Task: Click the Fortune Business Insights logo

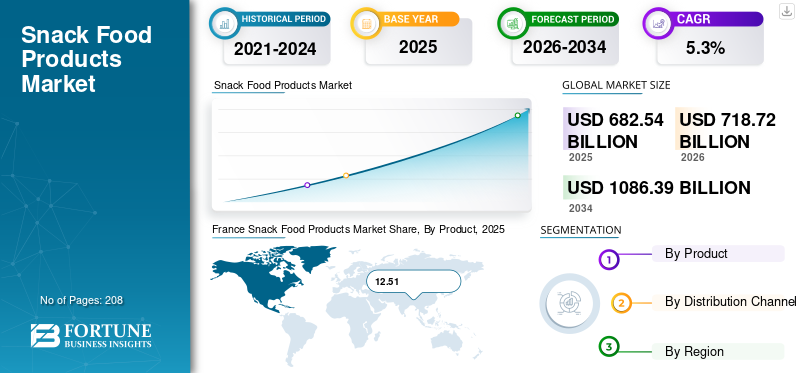Action: [x=91, y=335]
